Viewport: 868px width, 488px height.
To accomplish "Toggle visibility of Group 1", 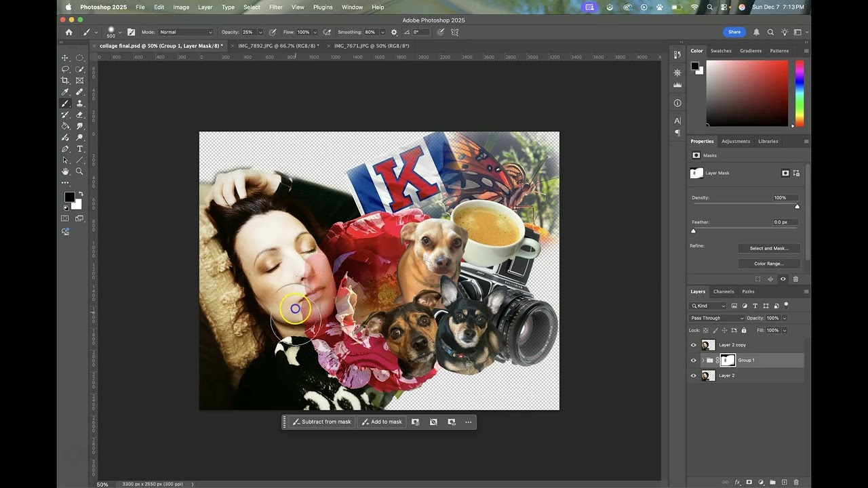I will 693,360.
